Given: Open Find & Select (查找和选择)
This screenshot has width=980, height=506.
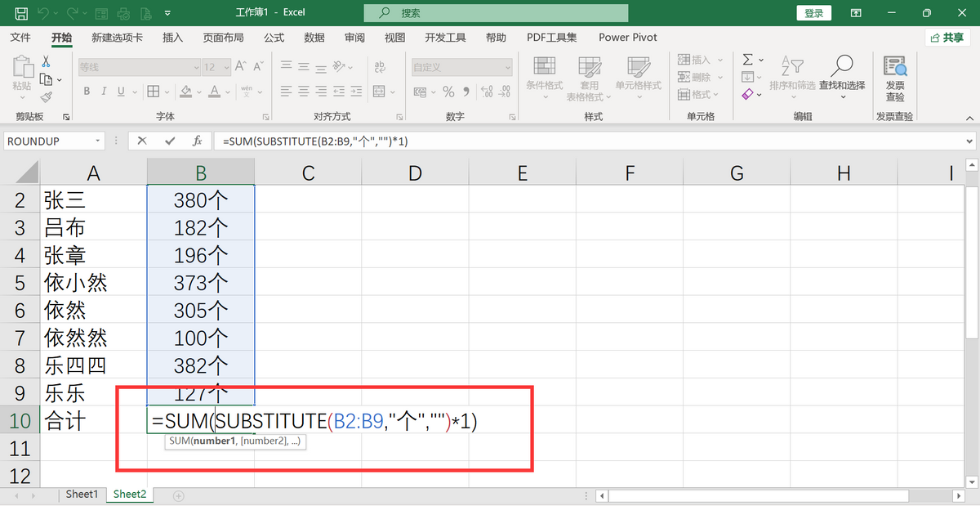Looking at the screenshot, I should [x=842, y=76].
